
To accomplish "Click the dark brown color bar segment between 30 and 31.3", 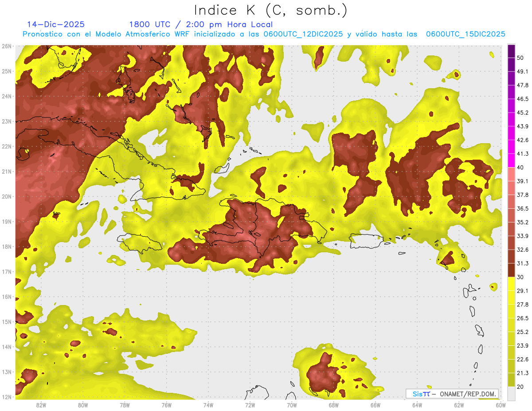I will [x=511, y=270].
